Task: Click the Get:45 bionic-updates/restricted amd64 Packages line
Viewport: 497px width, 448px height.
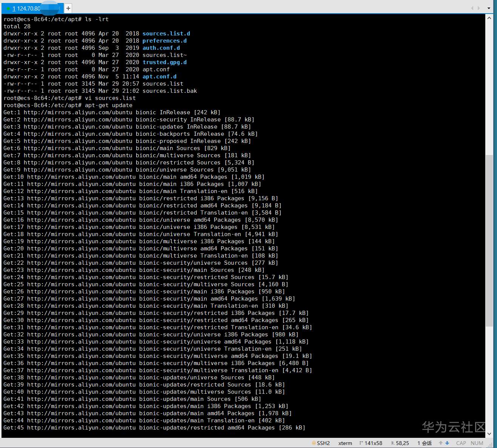Action: coord(154,428)
